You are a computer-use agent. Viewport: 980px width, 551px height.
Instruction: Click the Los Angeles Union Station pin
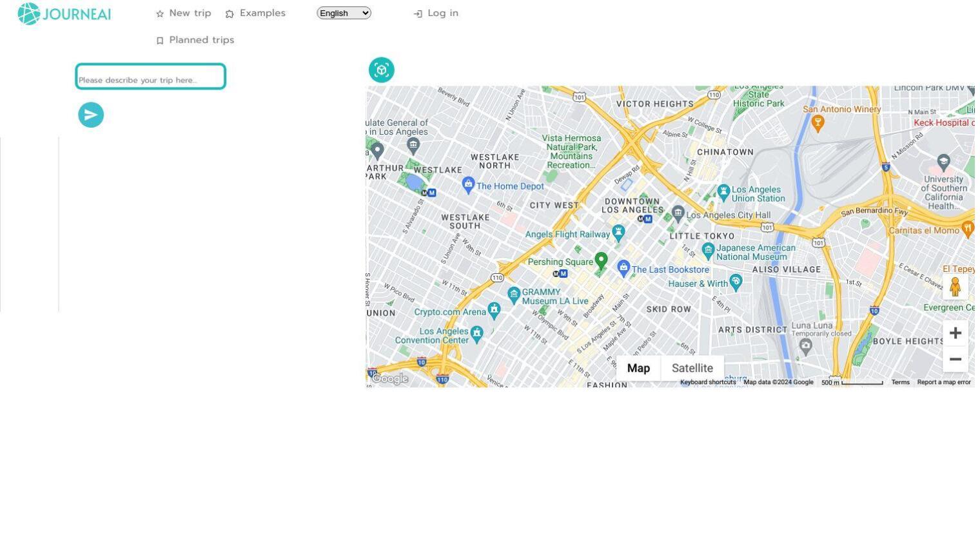723,191
